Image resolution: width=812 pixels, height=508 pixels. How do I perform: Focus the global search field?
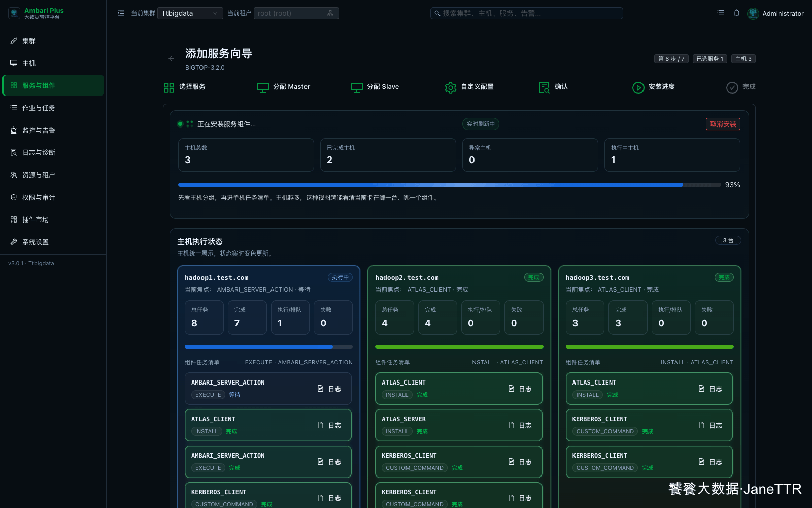coord(527,13)
